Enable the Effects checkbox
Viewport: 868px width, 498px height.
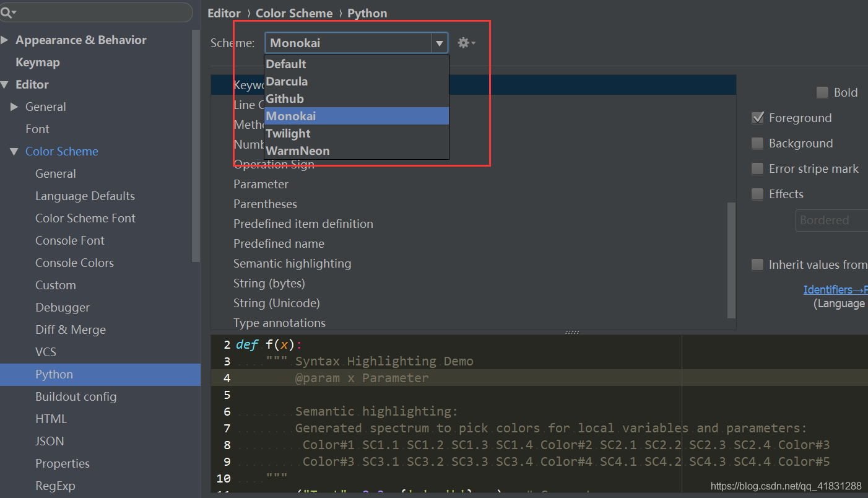tap(757, 194)
